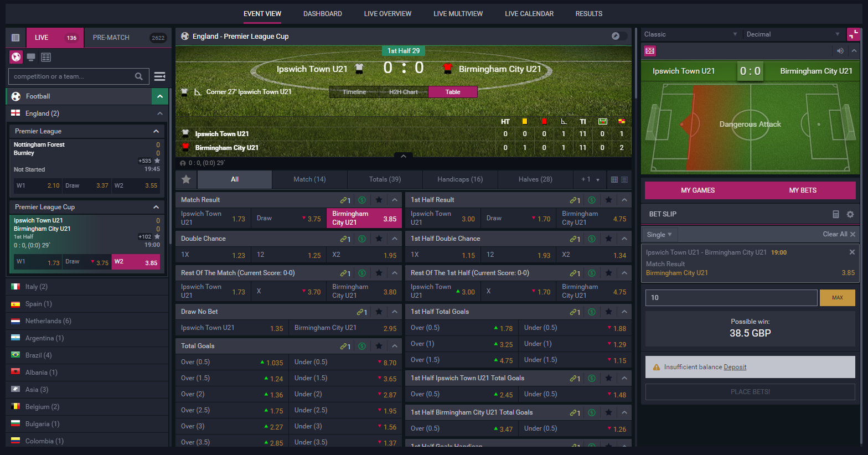Favorite the Ipswich Town U21 sidebar match
This screenshot has height=455, width=868.
[157, 236]
